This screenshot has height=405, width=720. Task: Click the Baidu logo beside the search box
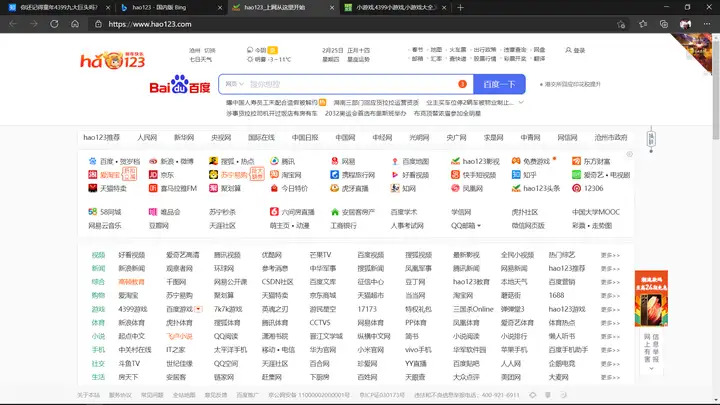tap(180, 84)
